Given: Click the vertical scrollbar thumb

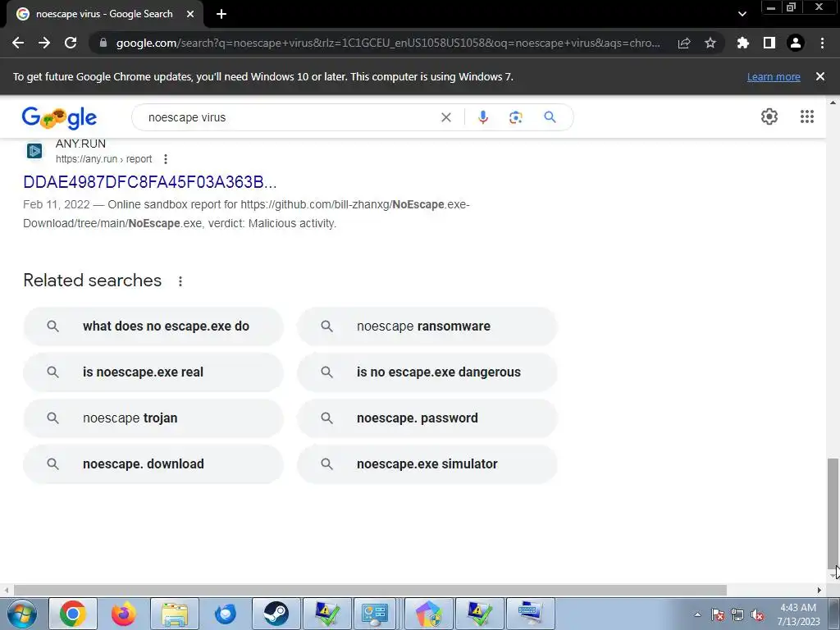Looking at the screenshot, I should point(833,514).
